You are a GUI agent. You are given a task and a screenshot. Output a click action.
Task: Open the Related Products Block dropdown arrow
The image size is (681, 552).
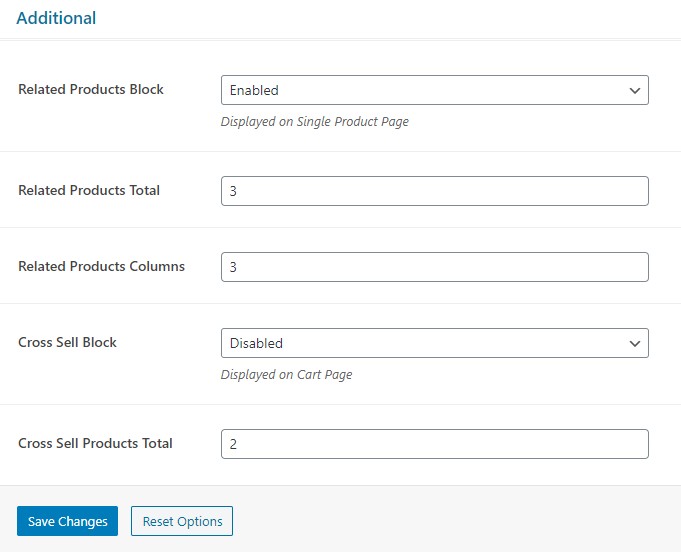(635, 90)
